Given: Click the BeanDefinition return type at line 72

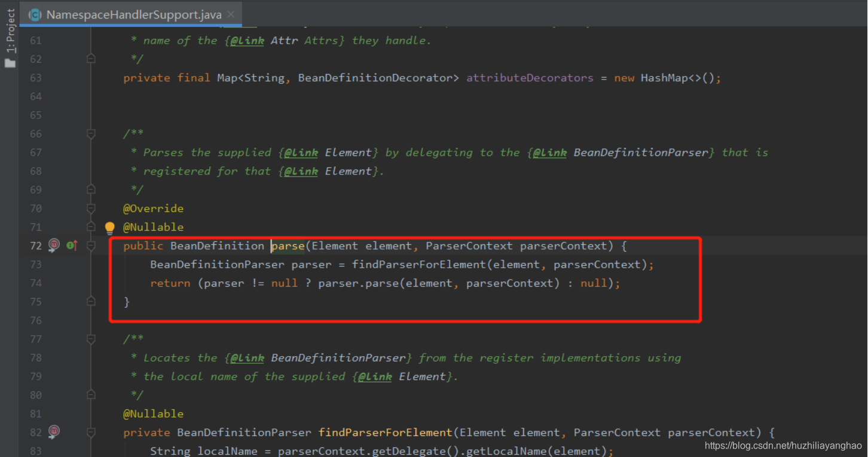Looking at the screenshot, I should tap(218, 246).
